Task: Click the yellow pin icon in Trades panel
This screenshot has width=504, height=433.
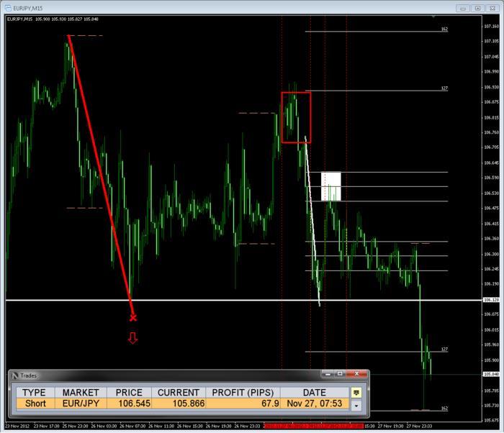Action: tap(356, 393)
